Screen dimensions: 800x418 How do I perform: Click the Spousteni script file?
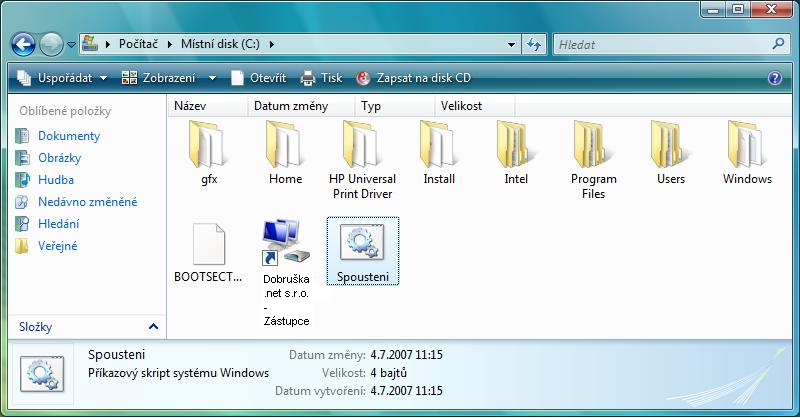pos(362,246)
